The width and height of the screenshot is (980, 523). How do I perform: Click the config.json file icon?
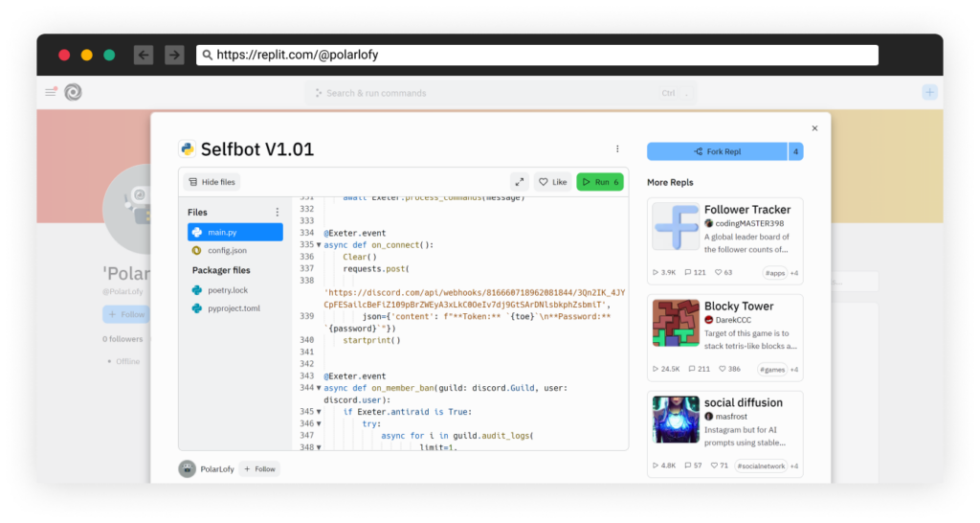tap(197, 250)
